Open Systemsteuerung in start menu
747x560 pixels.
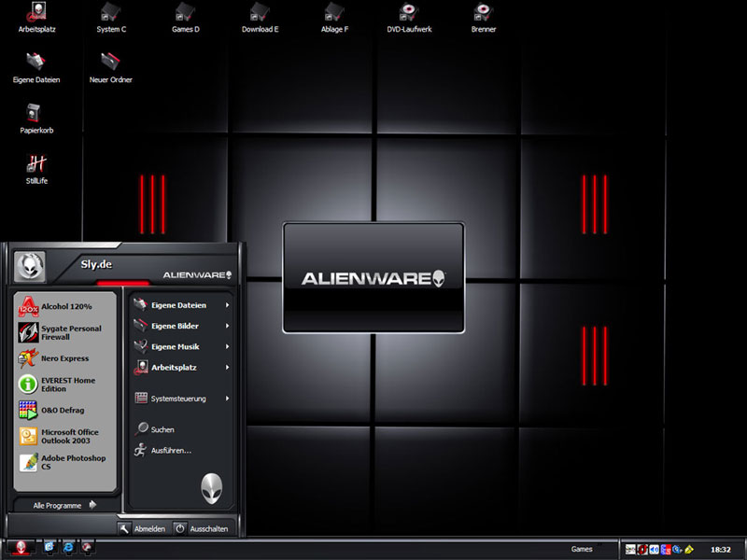pyautogui.click(x=181, y=399)
